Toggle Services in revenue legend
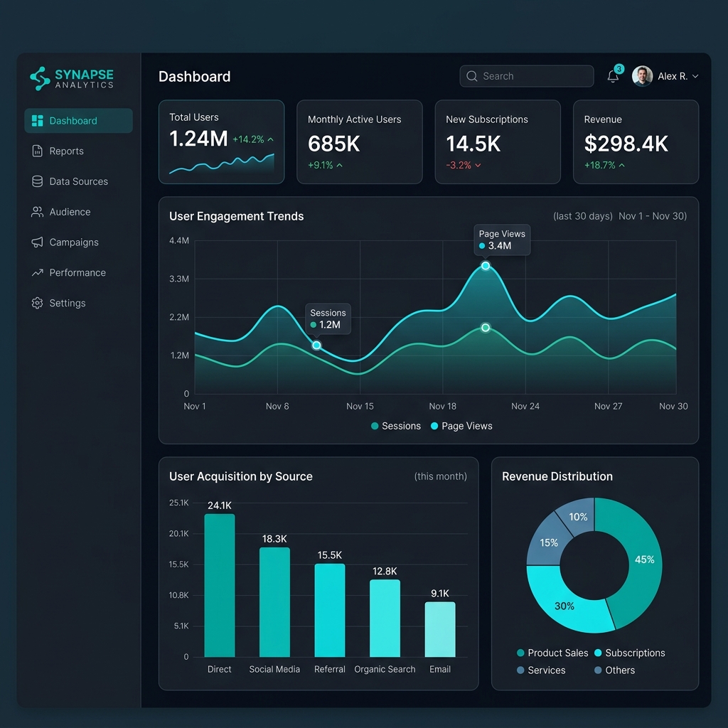 [x=541, y=670]
